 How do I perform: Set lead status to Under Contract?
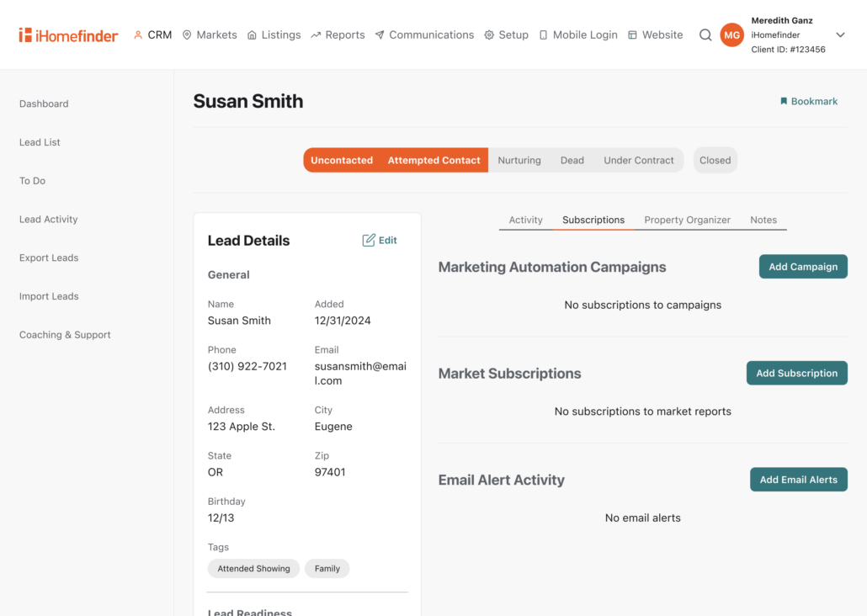coord(638,160)
